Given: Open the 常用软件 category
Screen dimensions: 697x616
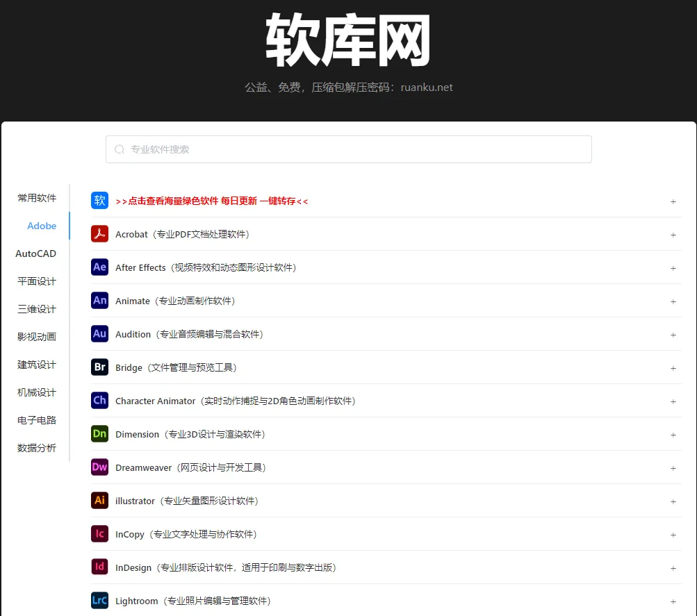Looking at the screenshot, I should click(x=37, y=198).
